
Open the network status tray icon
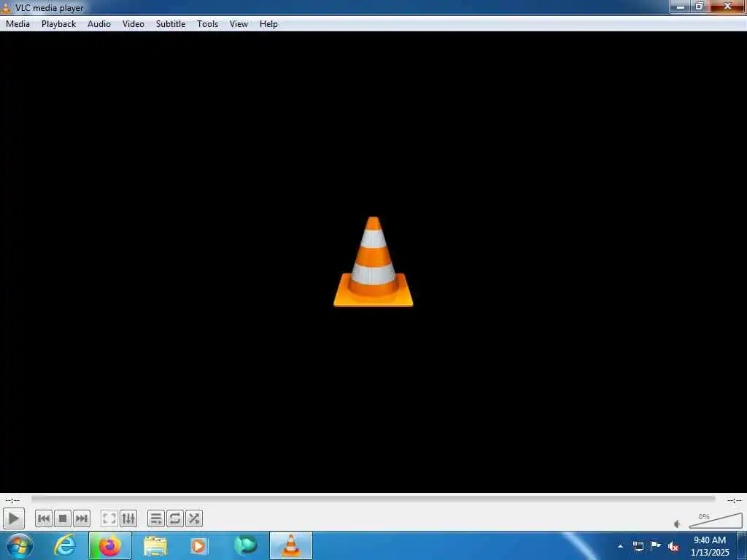[x=638, y=546]
